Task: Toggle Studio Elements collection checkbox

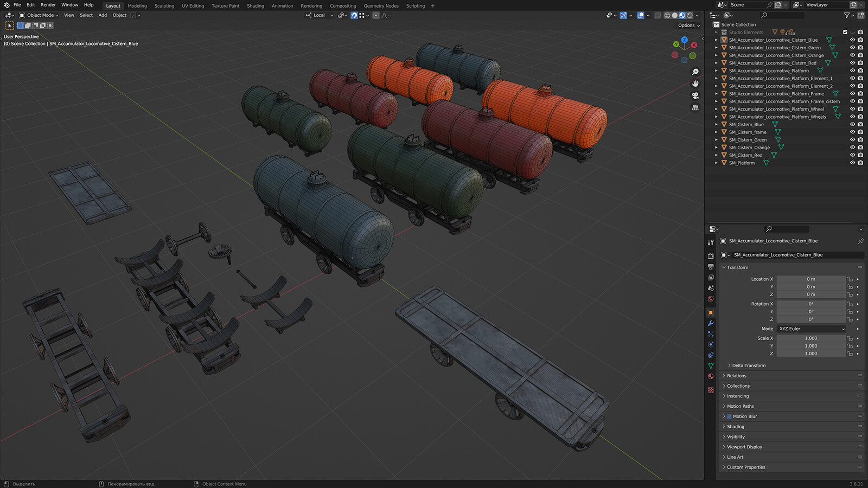Action: pos(845,32)
